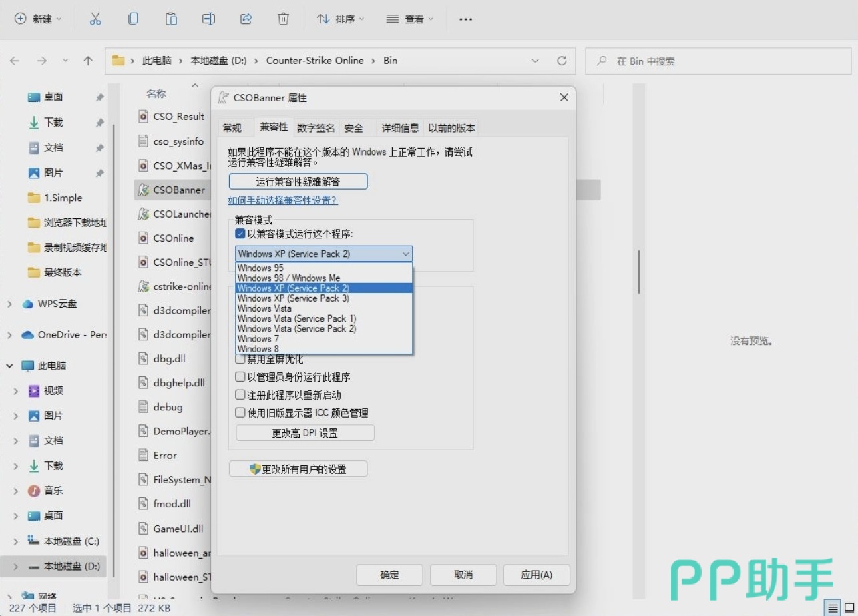
Task: Click the Paste clipboard icon in toolbar
Action: (171, 19)
